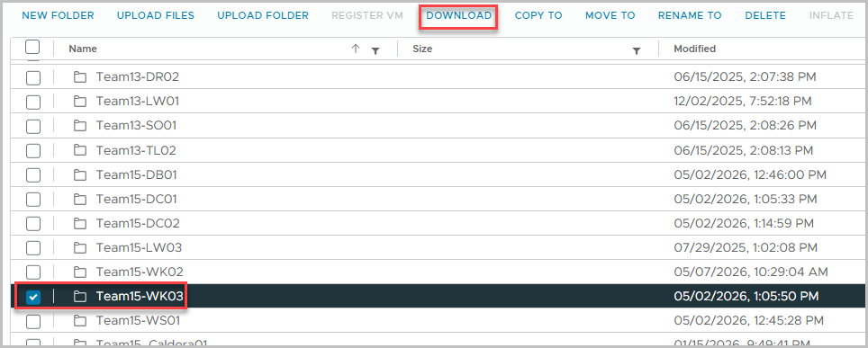The image size is (868, 348).
Task: Check the Team13-TL02 row checkbox
Action: [x=33, y=150]
